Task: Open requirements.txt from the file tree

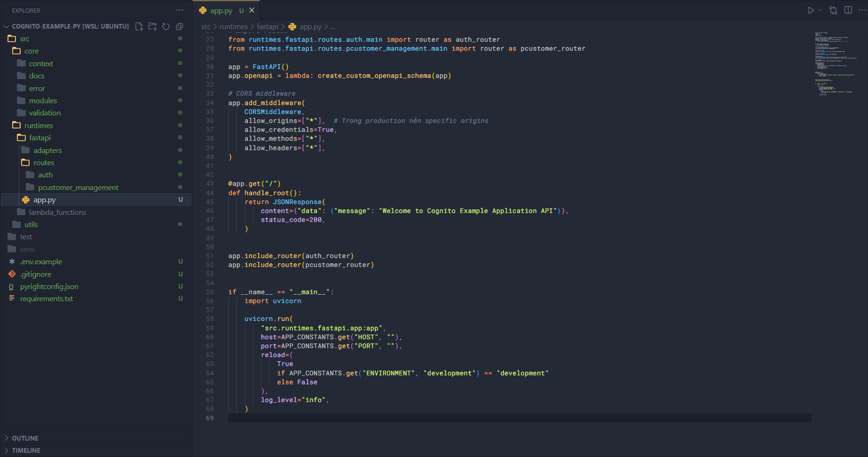Action: (46, 299)
